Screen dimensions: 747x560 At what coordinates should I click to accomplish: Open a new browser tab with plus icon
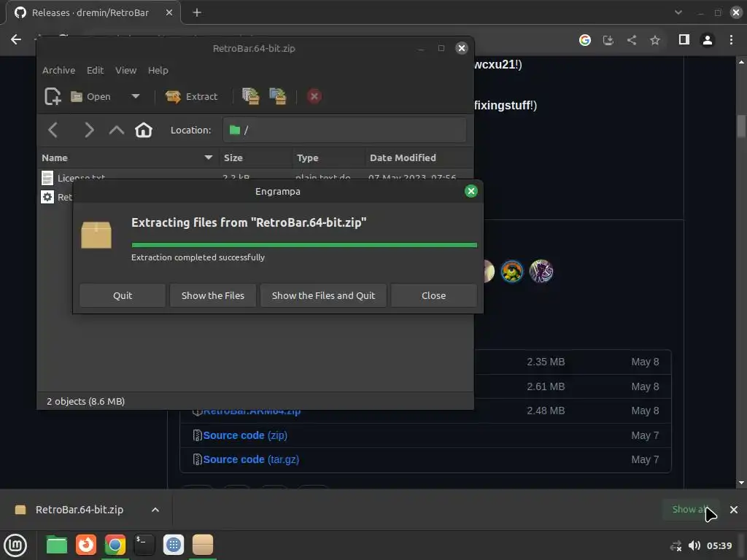197,13
